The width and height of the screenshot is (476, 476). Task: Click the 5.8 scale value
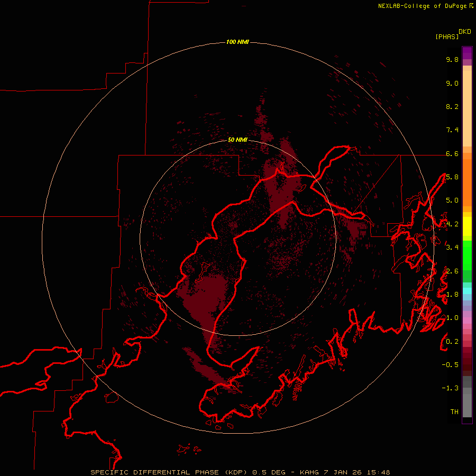coord(452,177)
